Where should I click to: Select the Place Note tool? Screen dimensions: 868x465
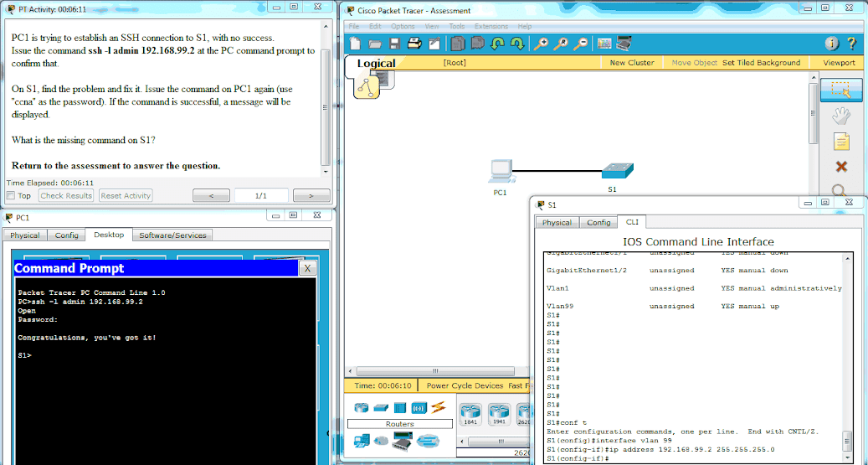[841, 142]
